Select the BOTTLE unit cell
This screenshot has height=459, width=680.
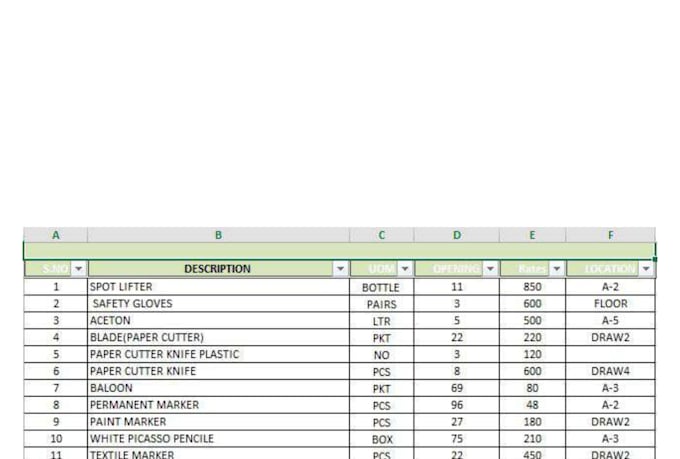(x=382, y=287)
